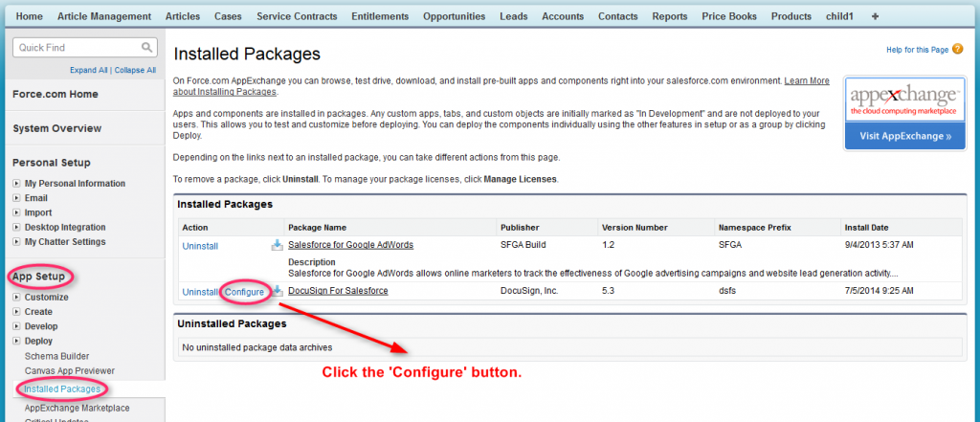Open the child1 tab
Image resolution: width=980 pixels, height=422 pixels.
tap(839, 17)
